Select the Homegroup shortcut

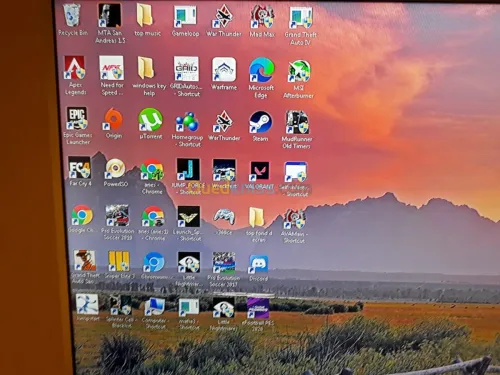pos(187,122)
